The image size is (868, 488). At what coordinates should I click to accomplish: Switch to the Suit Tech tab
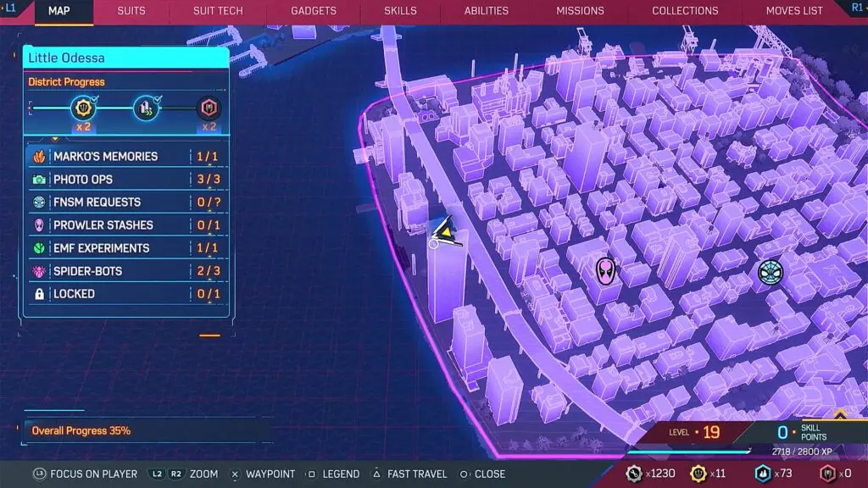tap(218, 11)
